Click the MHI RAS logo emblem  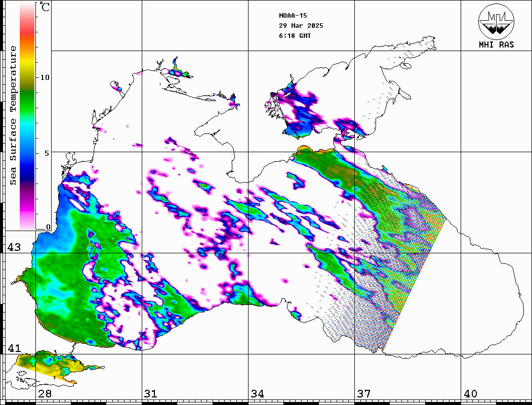coord(496,21)
